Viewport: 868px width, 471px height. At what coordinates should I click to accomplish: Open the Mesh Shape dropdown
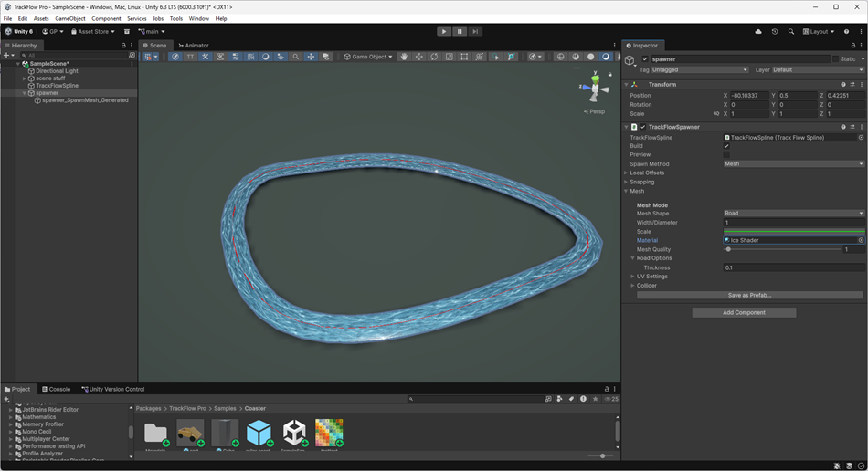793,214
